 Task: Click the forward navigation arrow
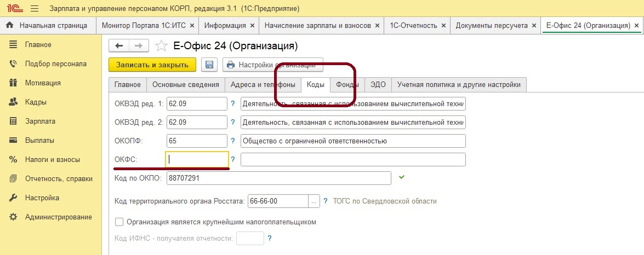[139, 45]
